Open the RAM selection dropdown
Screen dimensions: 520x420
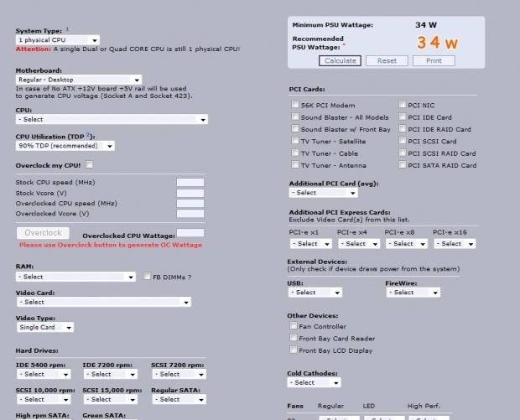tap(75, 277)
